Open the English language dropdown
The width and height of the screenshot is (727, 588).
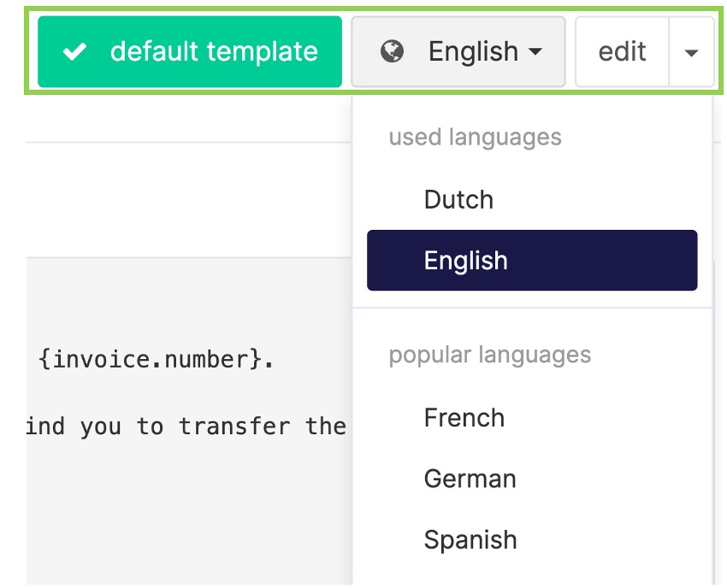tap(458, 51)
